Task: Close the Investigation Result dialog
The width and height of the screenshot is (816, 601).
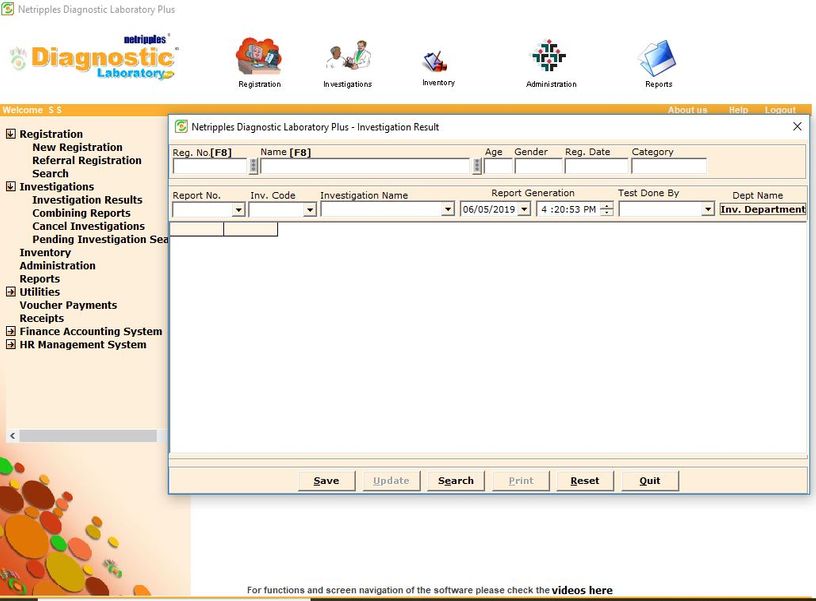Action: click(x=797, y=126)
